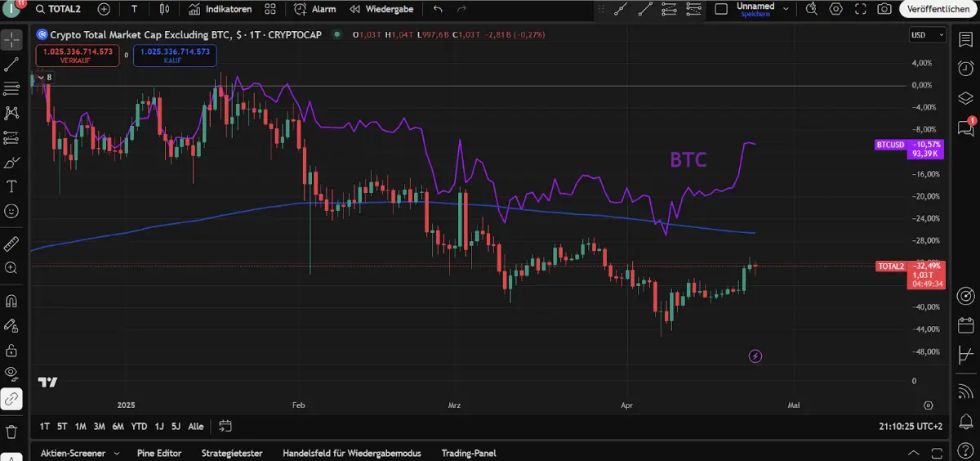This screenshot has width=980, height=461.
Task: Click the favorite trend line tool
Action: click(621, 9)
